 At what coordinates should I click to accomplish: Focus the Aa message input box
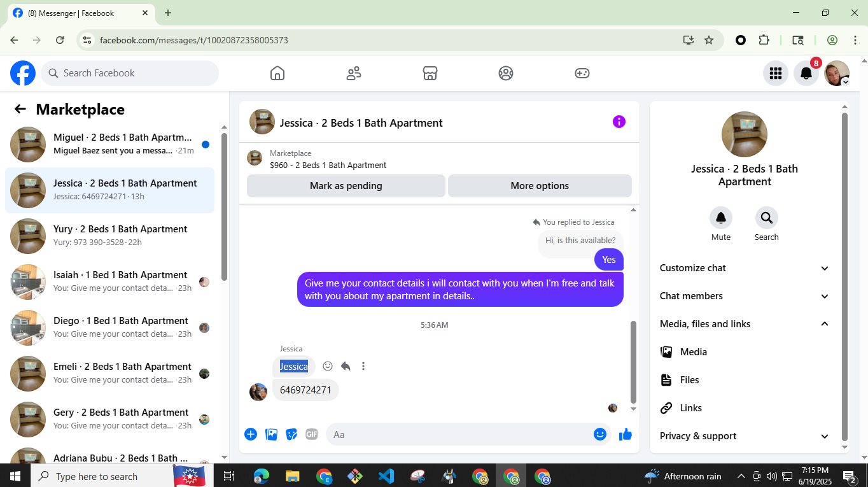point(461,434)
